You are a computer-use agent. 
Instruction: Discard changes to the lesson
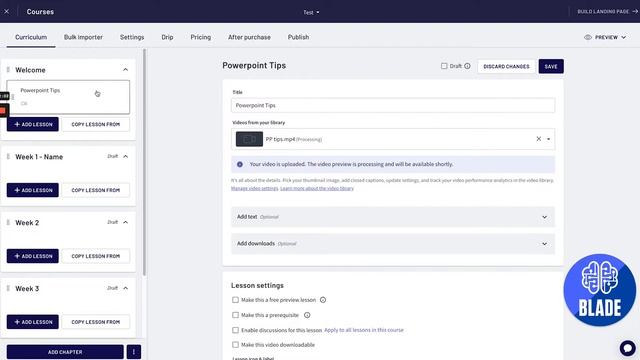(x=506, y=66)
